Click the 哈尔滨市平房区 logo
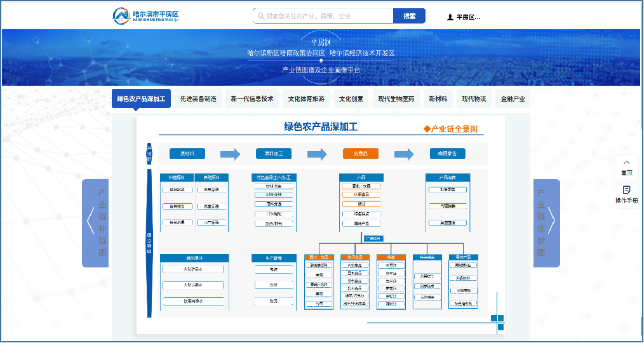The width and height of the screenshot is (644, 343). pos(145,16)
